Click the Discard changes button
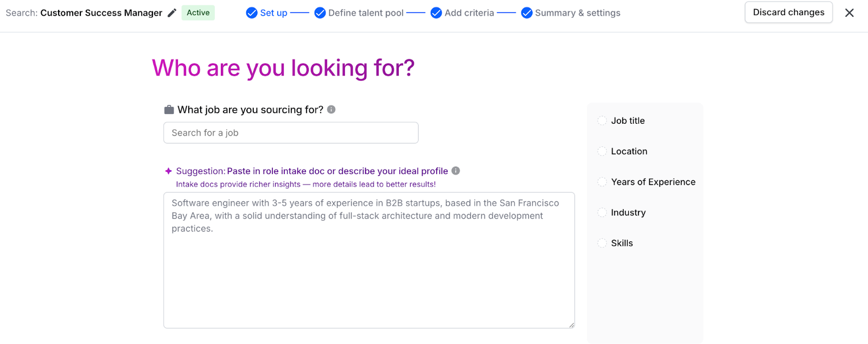This screenshot has height=344, width=868. pos(789,12)
